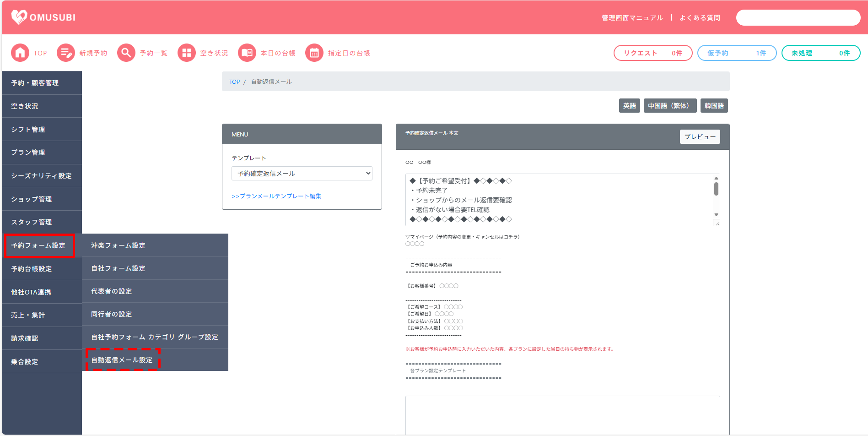The image size is (868, 436).
Task: Click the availability (空き状況) grid icon
Action: [x=186, y=53]
